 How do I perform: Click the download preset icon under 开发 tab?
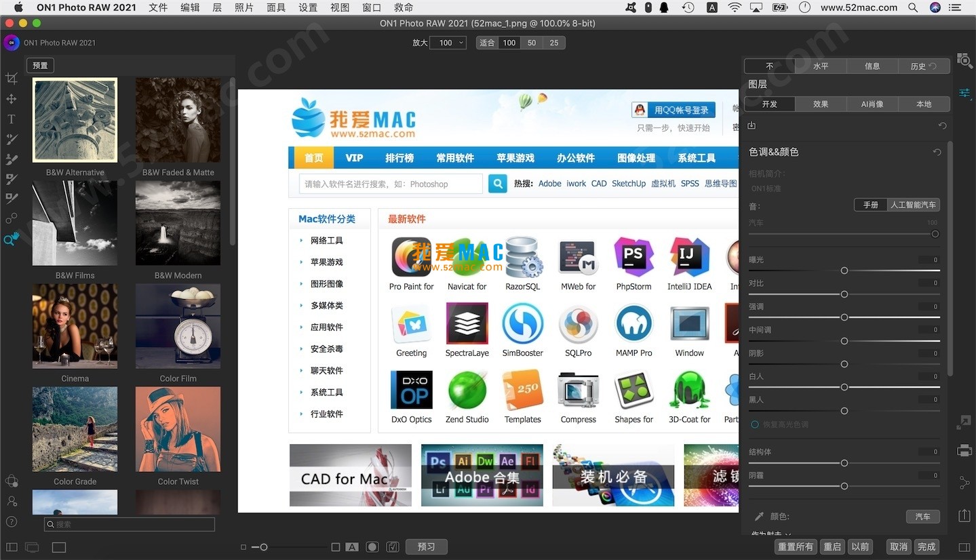click(751, 125)
